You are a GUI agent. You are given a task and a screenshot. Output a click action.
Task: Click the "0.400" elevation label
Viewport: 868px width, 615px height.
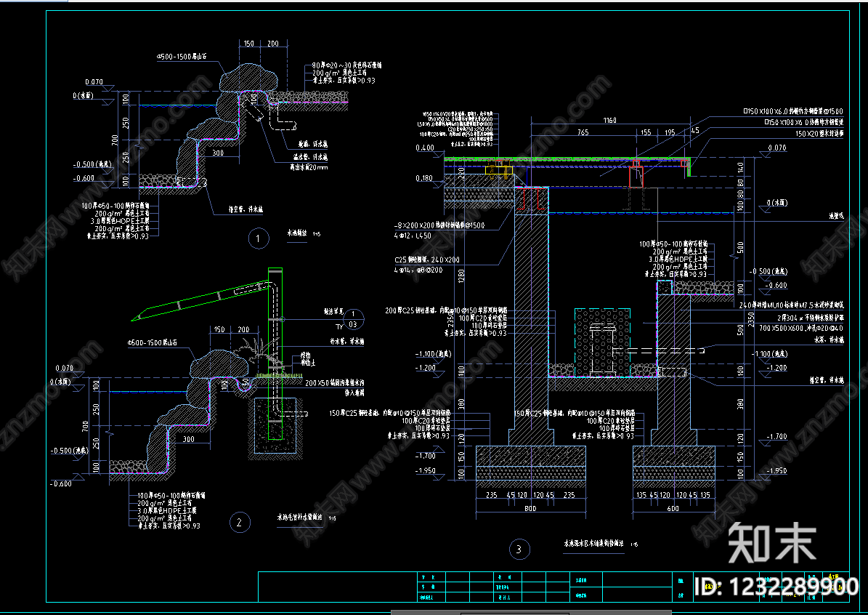pyautogui.click(x=425, y=148)
